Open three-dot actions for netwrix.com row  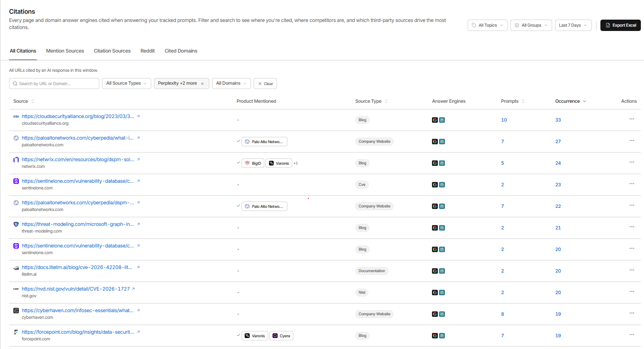click(632, 162)
